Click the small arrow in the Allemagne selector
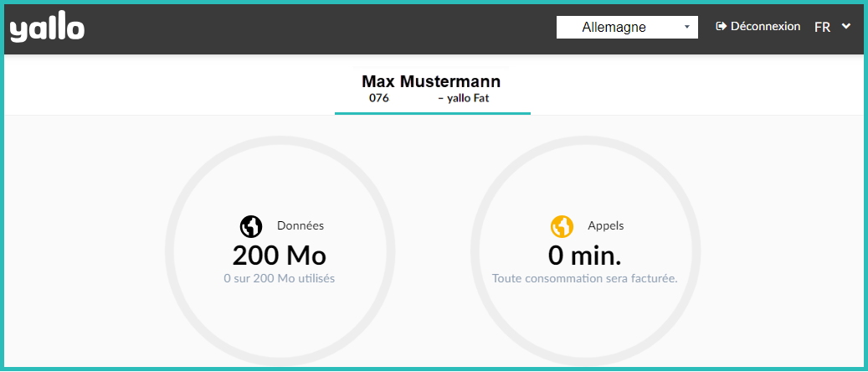 coord(686,27)
